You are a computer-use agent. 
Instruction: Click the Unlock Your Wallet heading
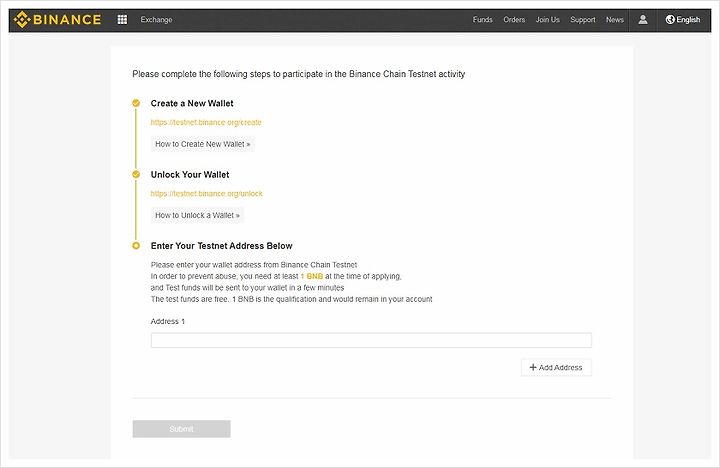point(190,175)
